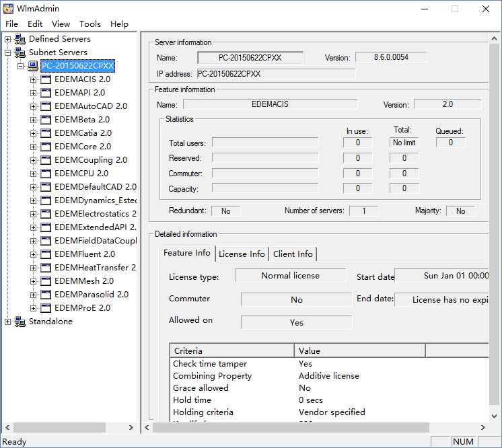Open the View menu
Viewport: 502px width, 448px height.
(61, 24)
